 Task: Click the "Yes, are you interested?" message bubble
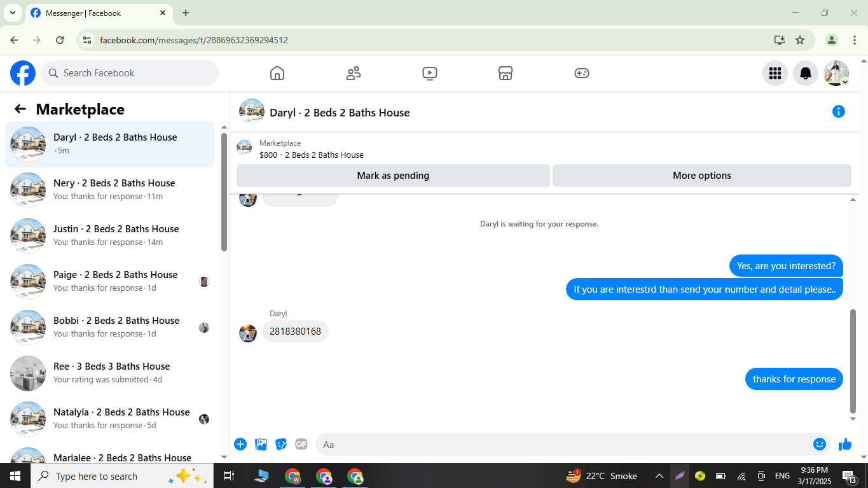pos(786,266)
